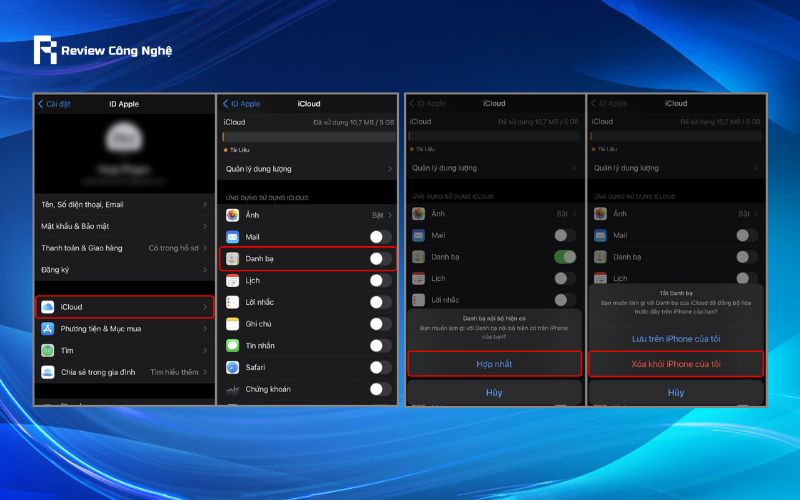The image size is (800, 500).
Task: Open the Ảnh Bật chevron in the undimmed iCloud list
Action: click(390, 215)
